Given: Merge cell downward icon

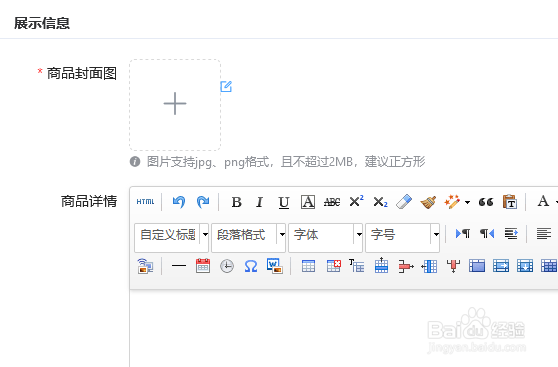Looking at the screenshot, I should click(525, 266).
